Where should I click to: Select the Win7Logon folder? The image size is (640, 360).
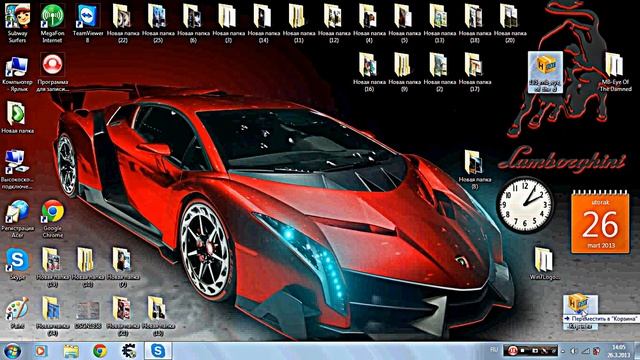click(544, 264)
